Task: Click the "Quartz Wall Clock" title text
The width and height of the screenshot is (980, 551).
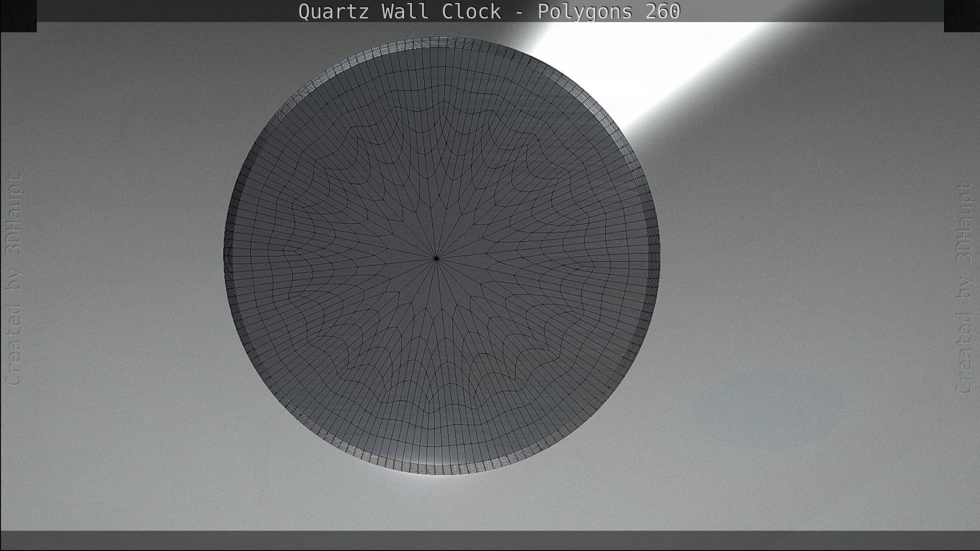Action: 399,11
